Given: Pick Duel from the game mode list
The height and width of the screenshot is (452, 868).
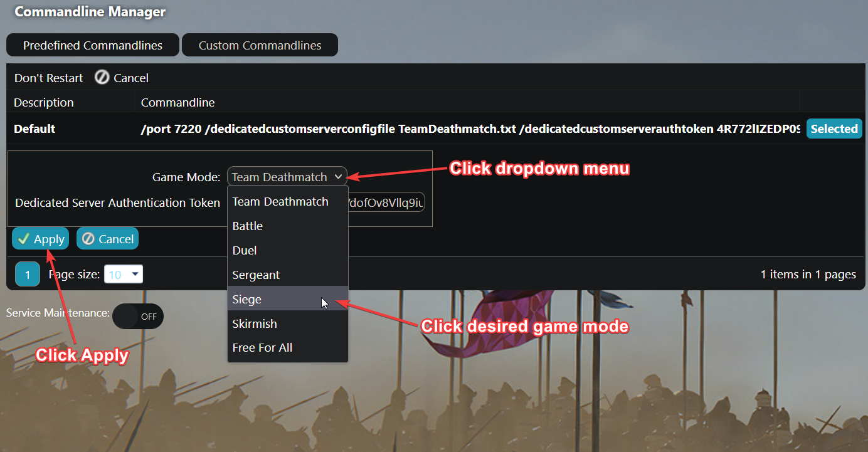Looking at the screenshot, I should click(x=245, y=250).
